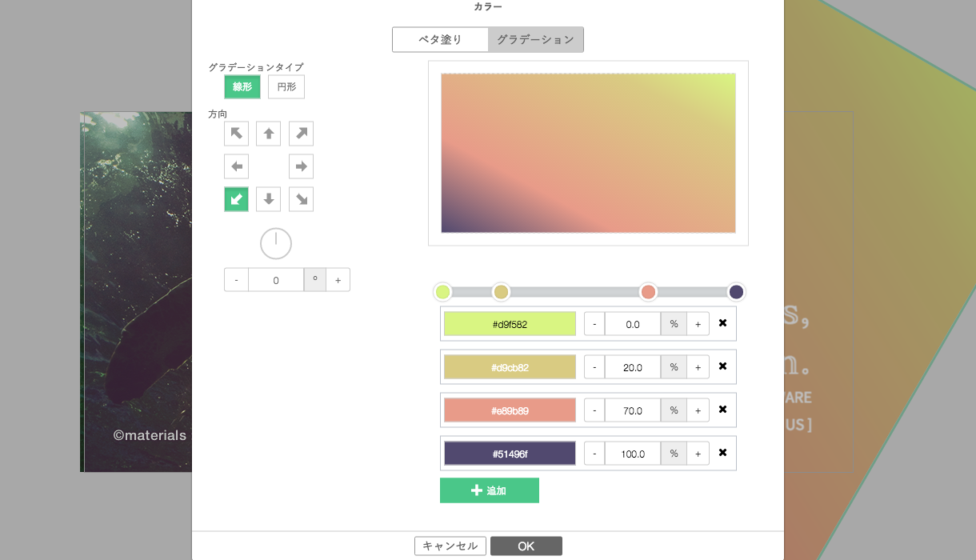Select the right gradient direction arrow
Viewport: 976px width, 560px height.
tap(301, 166)
